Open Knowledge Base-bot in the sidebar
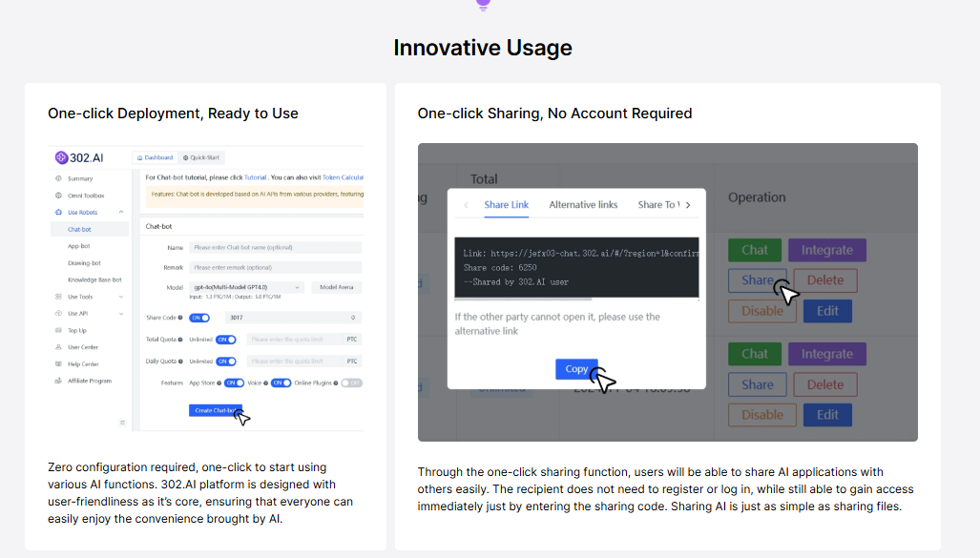 pyautogui.click(x=94, y=279)
